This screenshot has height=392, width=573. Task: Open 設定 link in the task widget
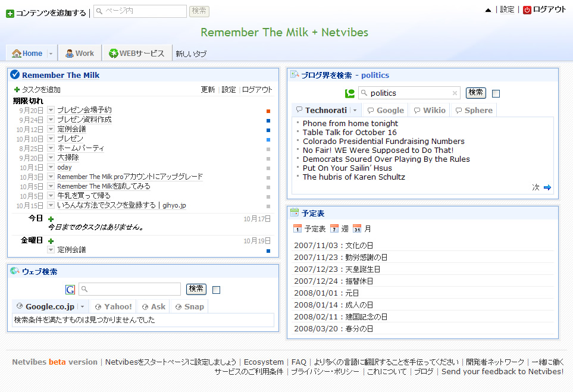[228, 89]
